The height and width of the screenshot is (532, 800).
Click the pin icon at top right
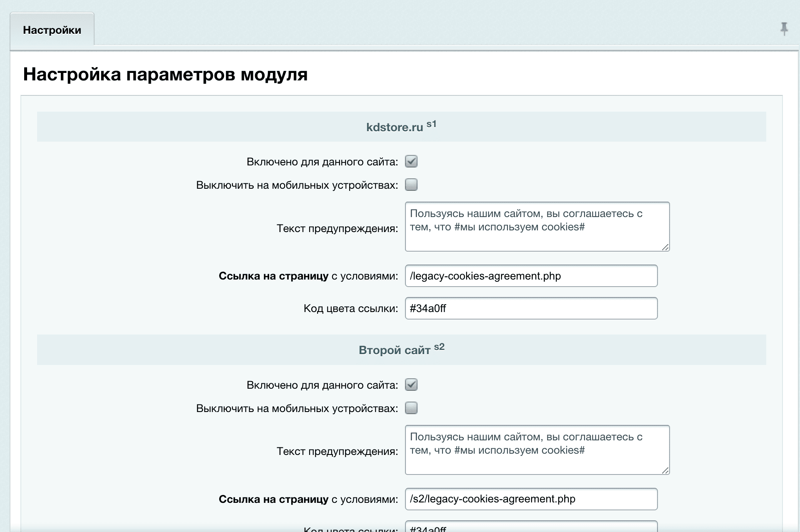[x=784, y=29]
